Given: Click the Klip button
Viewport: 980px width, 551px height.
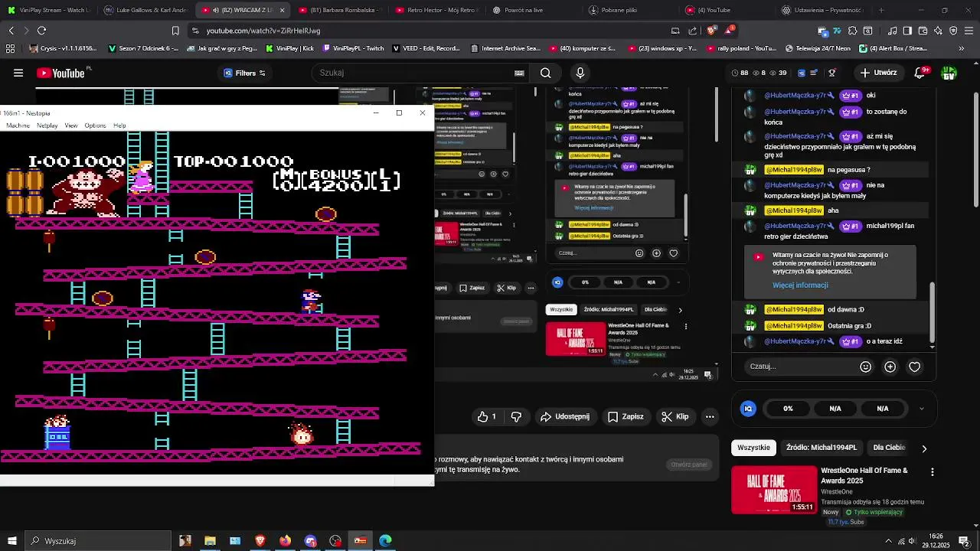Looking at the screenshot, I should 675,416.
